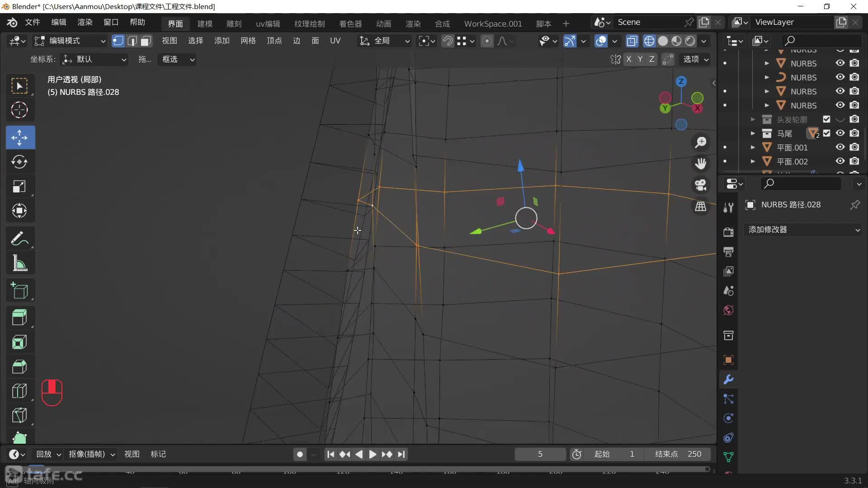Viewport: 868px width, 488px height.
Task: Open the 框选 drag mode dropdown
Action: click(177, 59)
